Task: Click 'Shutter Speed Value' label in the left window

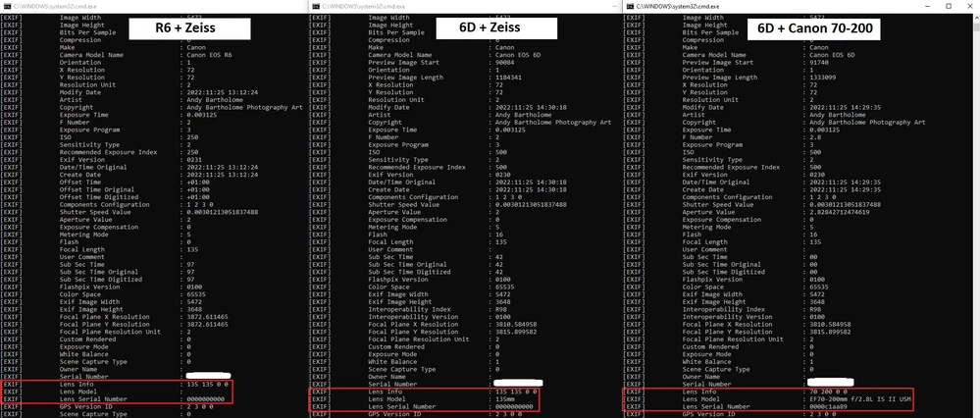Action: click(x=95, y=213)
